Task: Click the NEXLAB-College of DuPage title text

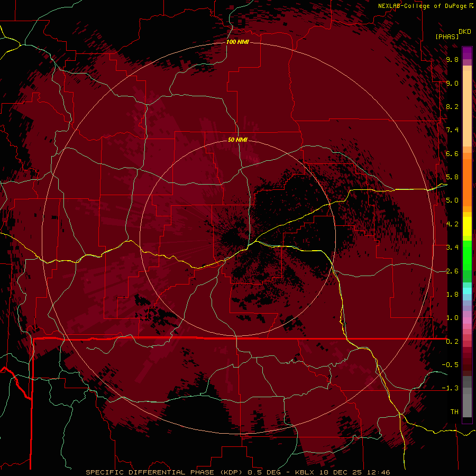Action: pyautogui.click(x=423, y=6)
